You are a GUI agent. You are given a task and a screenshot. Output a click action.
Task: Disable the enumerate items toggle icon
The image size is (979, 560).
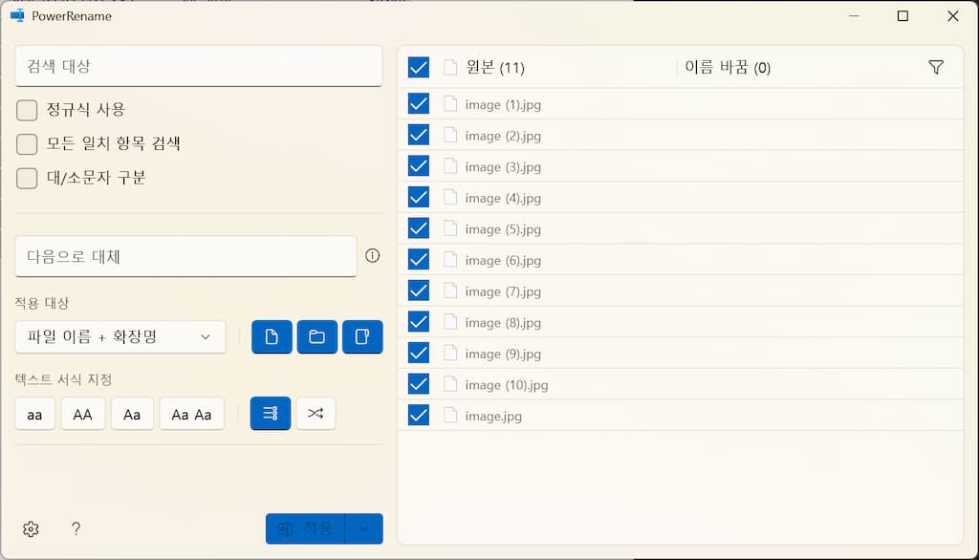coord(270,413)
